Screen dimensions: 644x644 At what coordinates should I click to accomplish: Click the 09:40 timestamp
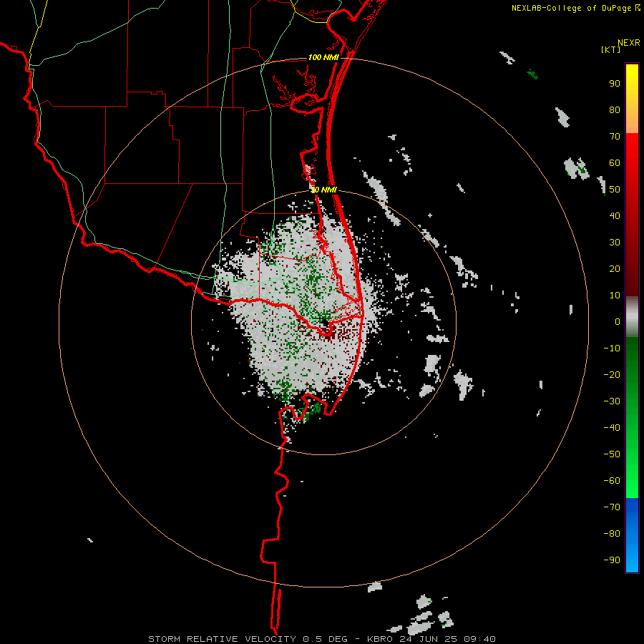(x=479, y=639)
